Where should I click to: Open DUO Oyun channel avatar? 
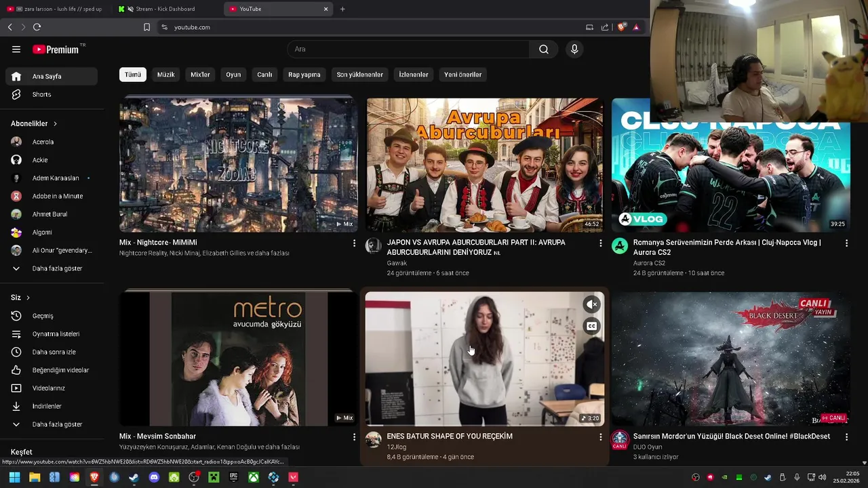click(620, 440)
